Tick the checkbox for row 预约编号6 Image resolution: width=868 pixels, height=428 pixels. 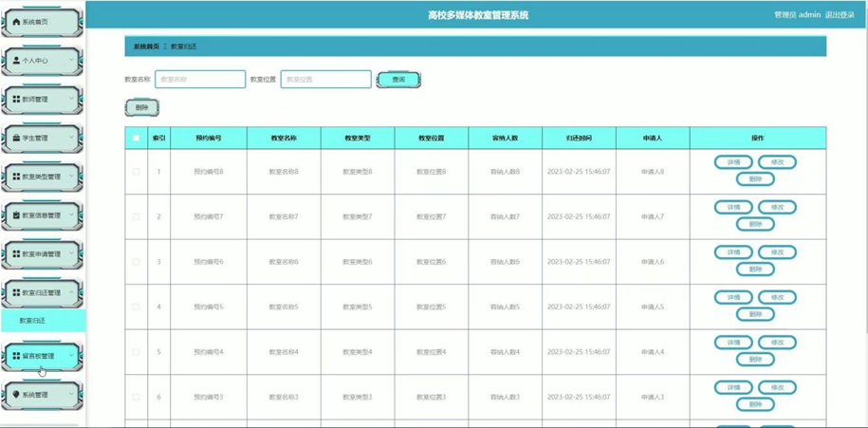(137, 262)
